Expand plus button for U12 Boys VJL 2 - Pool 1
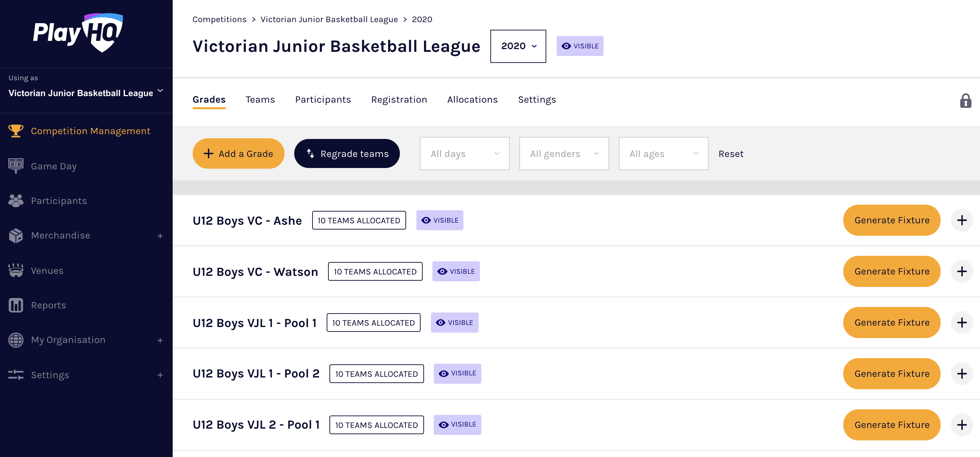 tap(961, 425)
